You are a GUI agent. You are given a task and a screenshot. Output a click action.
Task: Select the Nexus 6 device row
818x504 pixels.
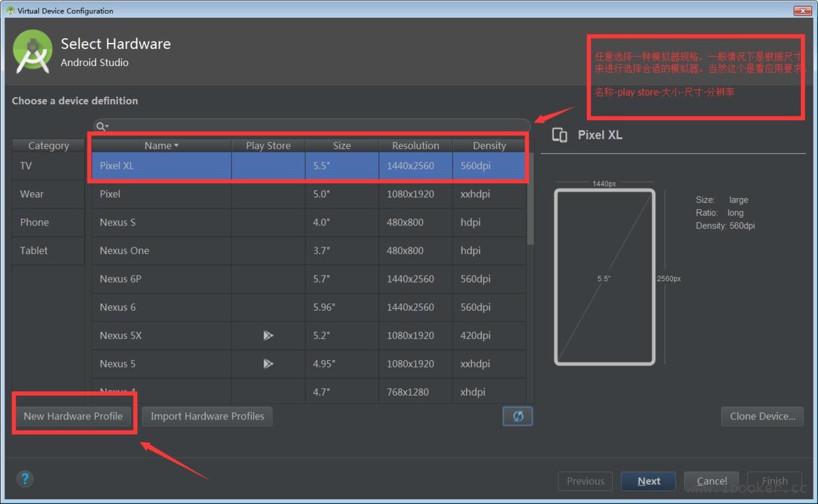309,307
